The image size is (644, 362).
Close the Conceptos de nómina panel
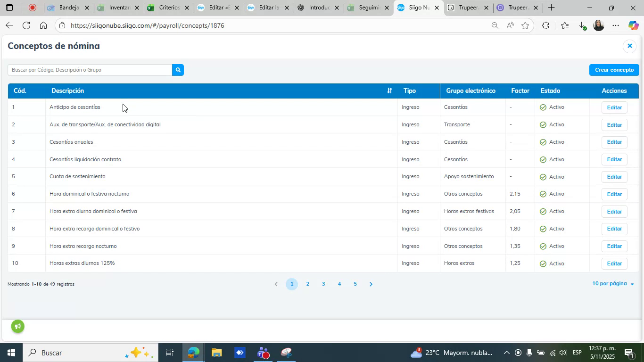click(x=629, y=46)
